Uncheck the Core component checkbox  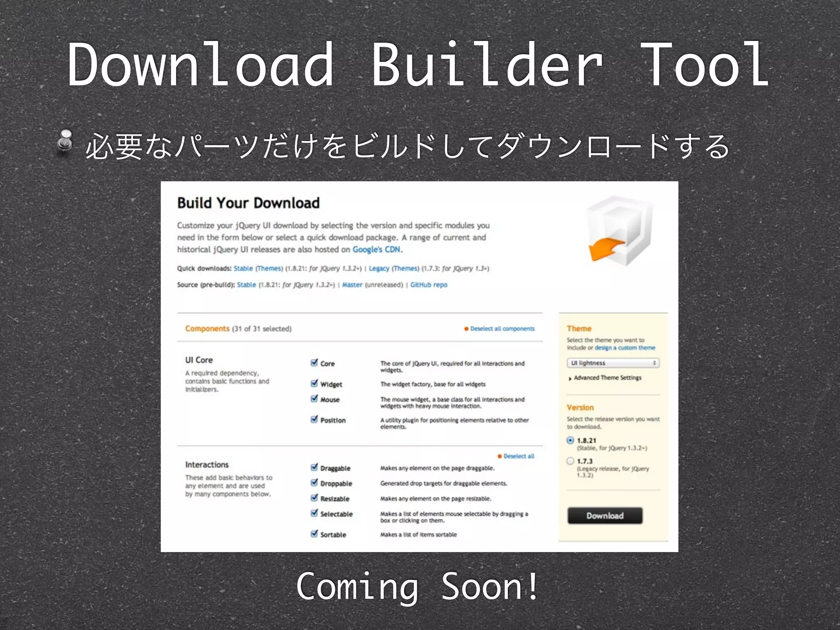click(x=314, y=363)
